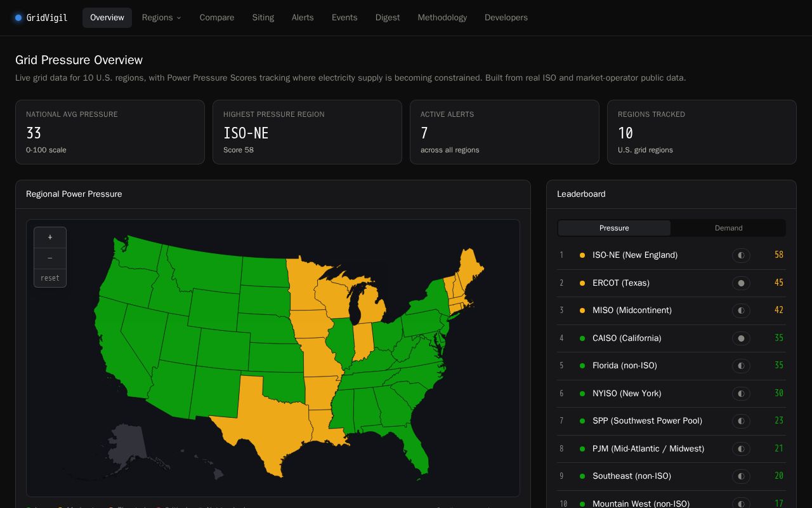Open the Alerts page
The height and width of the screenshot is (508, 812).
click(303, 18)
